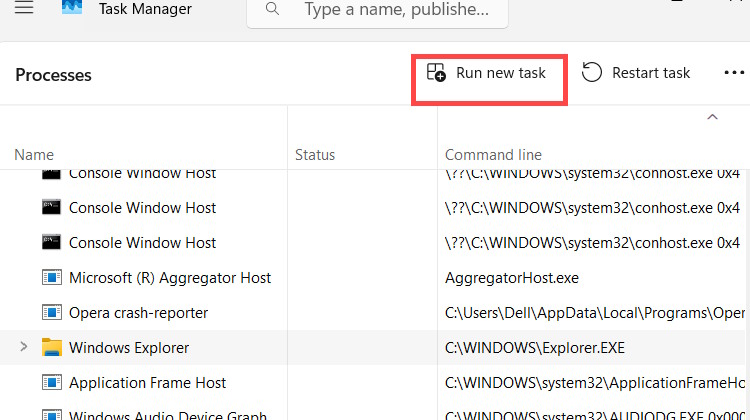The width and height of the screenshot is (750, 420).
Task: Select Microsoft (R) Aggregator Host process
Action: point(170,278)
